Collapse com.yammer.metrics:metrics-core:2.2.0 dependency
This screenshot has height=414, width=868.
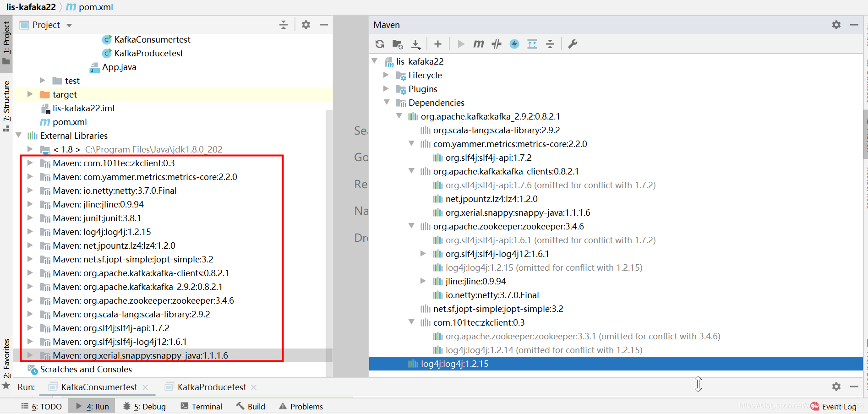coord(412,143)
